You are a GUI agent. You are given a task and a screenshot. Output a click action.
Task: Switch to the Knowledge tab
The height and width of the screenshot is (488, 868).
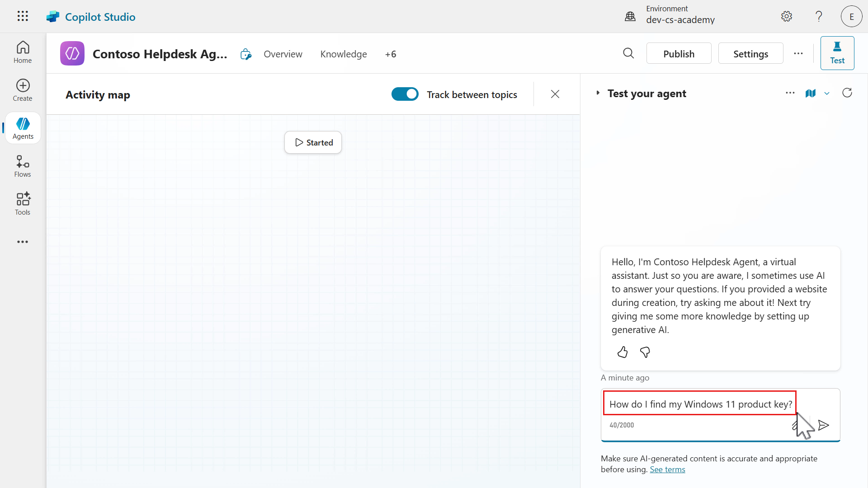pos(344,54)
